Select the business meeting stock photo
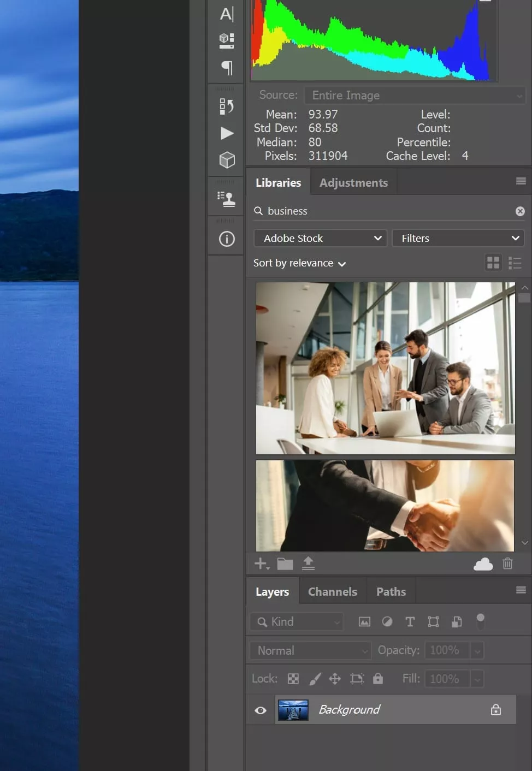 click(386, 368)
